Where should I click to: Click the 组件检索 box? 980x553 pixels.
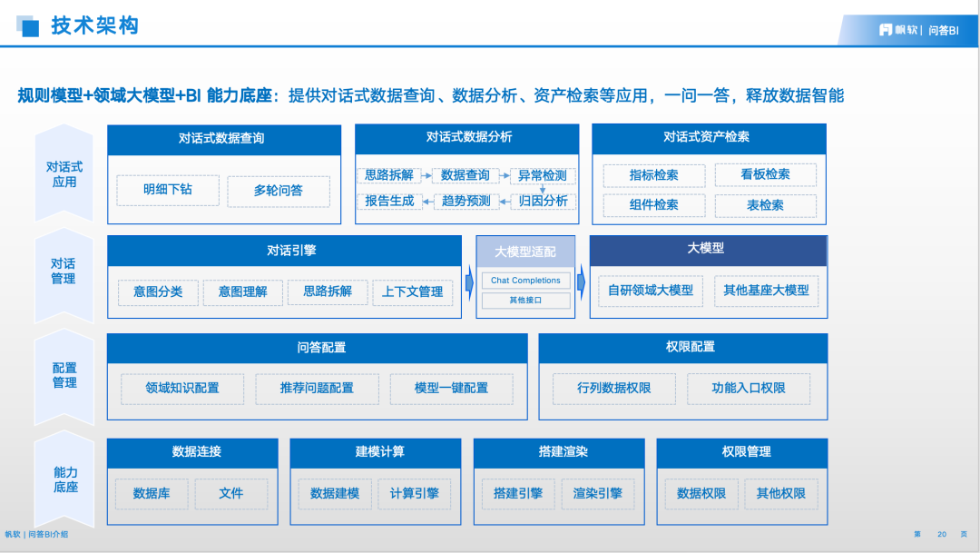point(653,205)
